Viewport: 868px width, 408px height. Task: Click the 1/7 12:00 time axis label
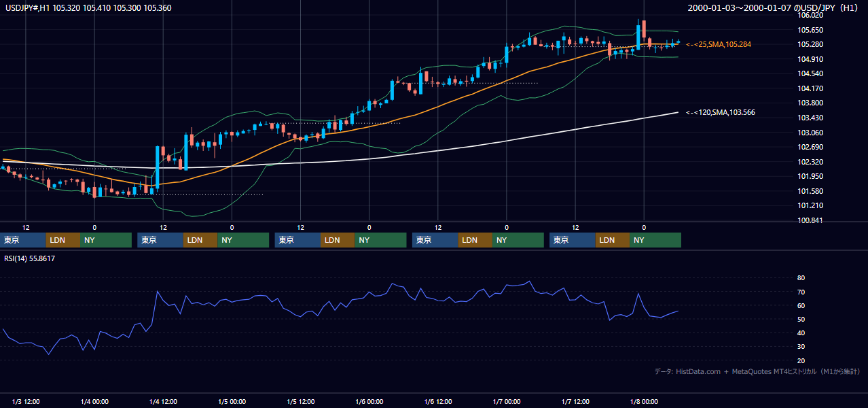tap(575, 402)
